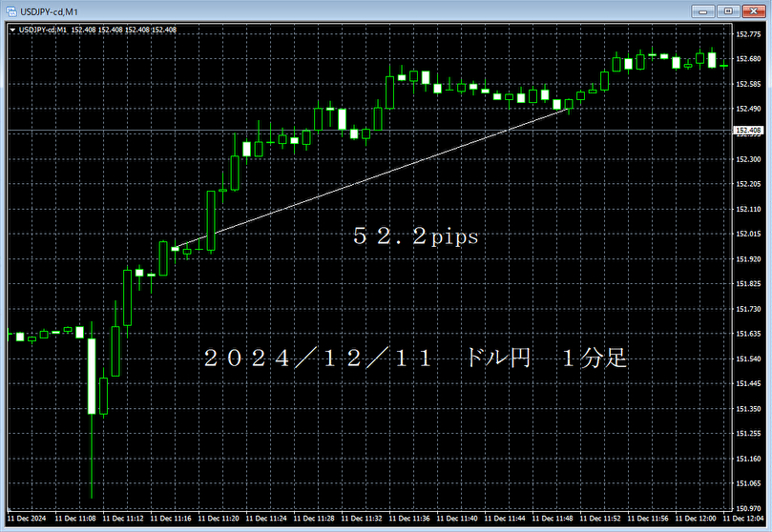Image resolution: width=772 pixels, height=532 pixels.
Task: Close the USDJPY-cd,M1 chart window
Action: coord(753,11)
